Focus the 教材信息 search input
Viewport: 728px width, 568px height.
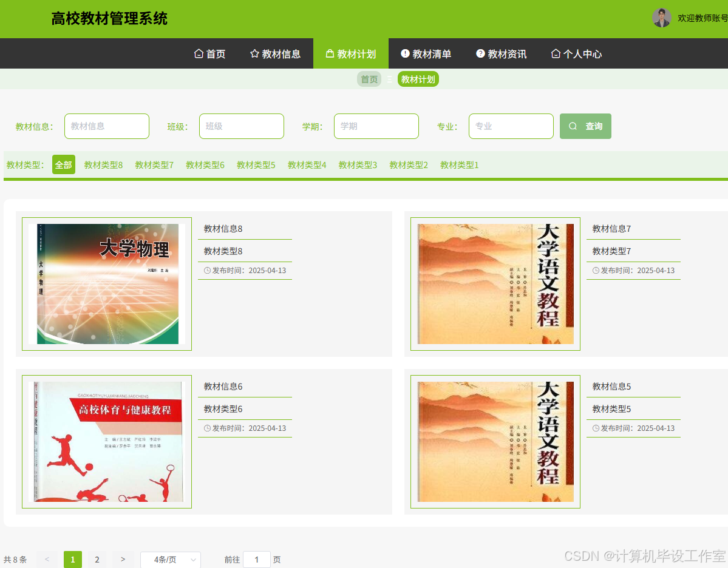(107, 126)
